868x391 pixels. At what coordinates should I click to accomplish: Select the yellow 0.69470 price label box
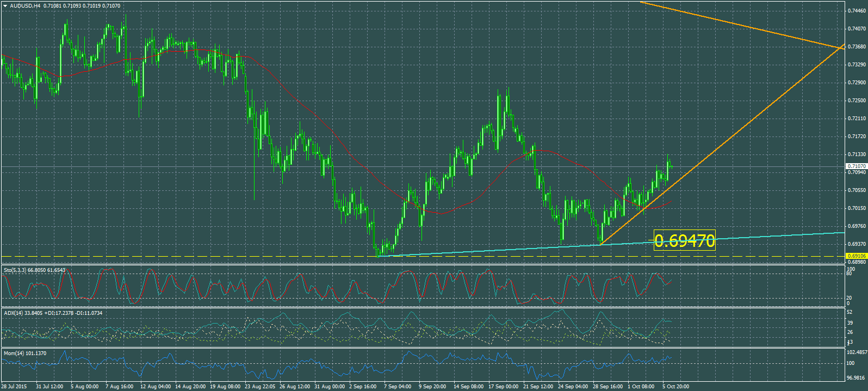coord(684,240)
